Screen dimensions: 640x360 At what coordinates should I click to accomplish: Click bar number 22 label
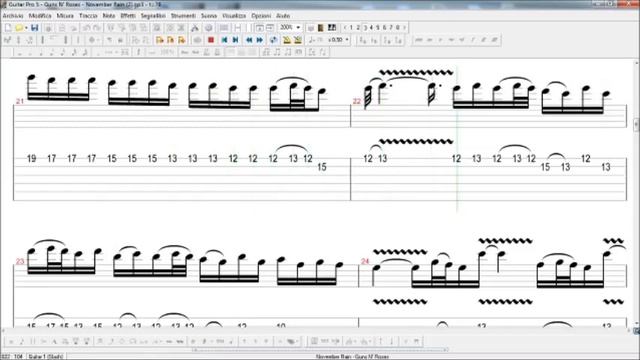coord(357,101)
